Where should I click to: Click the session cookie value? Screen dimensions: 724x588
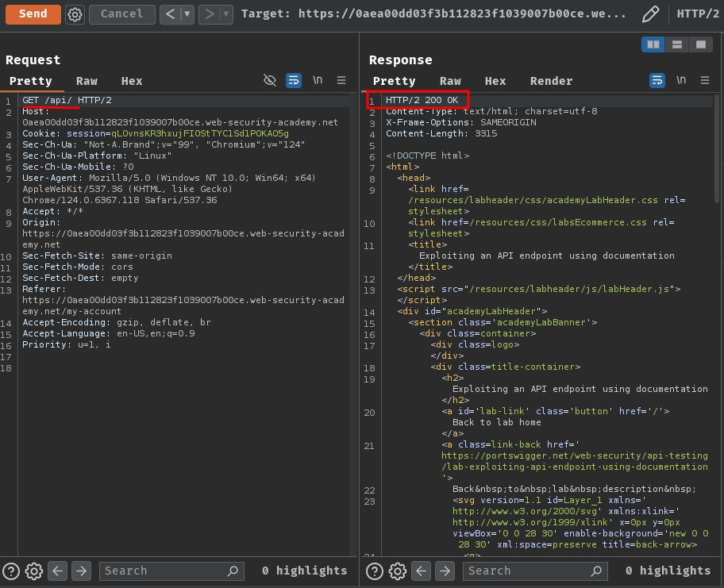click(x=200, y=133)
